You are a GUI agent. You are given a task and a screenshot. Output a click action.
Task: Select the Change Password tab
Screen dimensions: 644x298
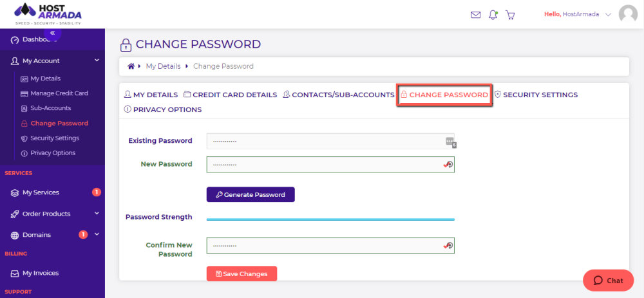point(444,95)
